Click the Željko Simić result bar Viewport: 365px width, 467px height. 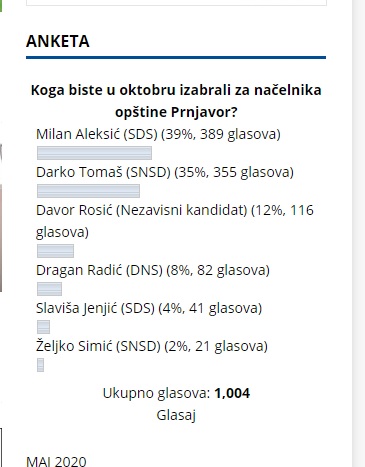[40, 365]
